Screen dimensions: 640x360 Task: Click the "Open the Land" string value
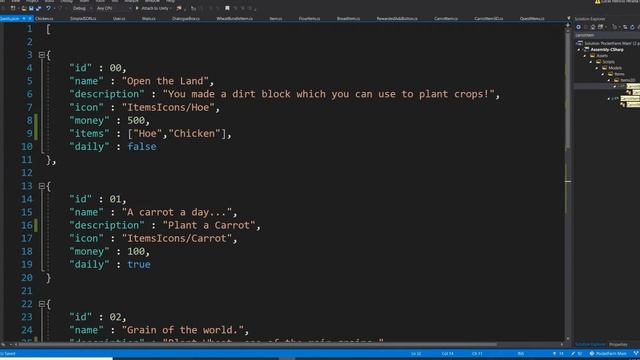click(165, 81)
